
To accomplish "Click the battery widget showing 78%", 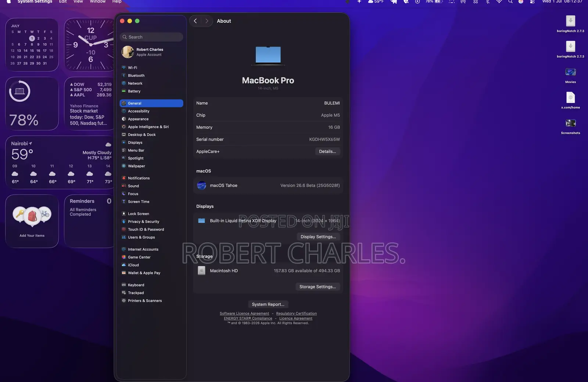I will pyautogui.click(x=32, y=104).
